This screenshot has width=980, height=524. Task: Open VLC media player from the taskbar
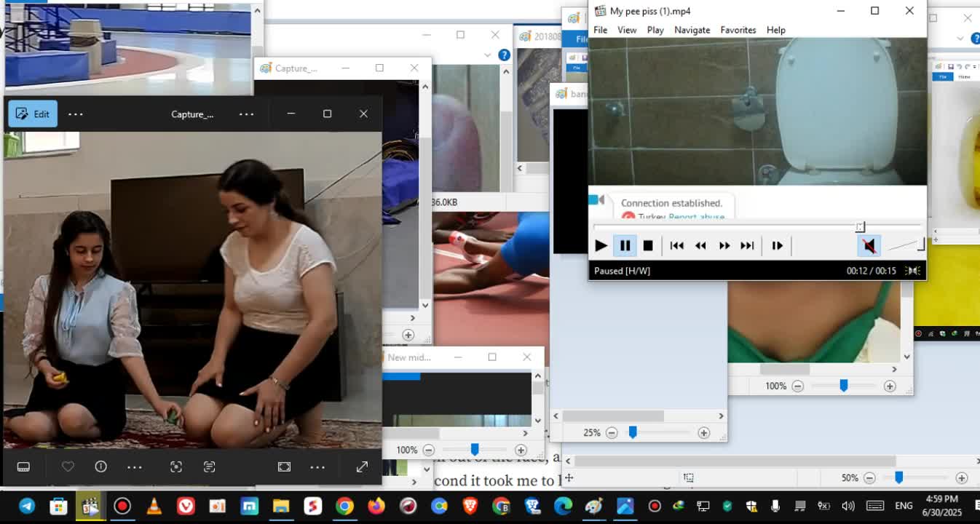click(154, 506)
